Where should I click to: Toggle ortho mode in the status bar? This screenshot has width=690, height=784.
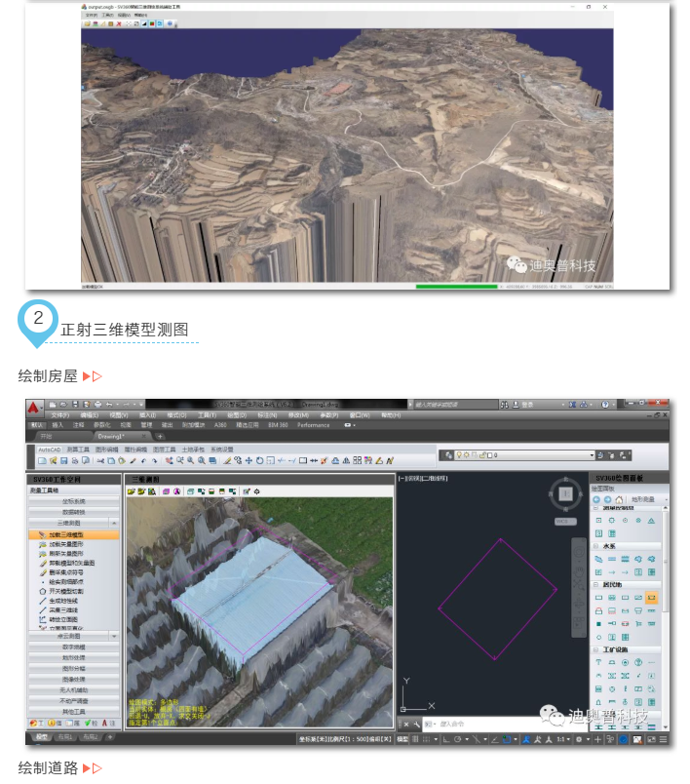(x=446, y=739)
